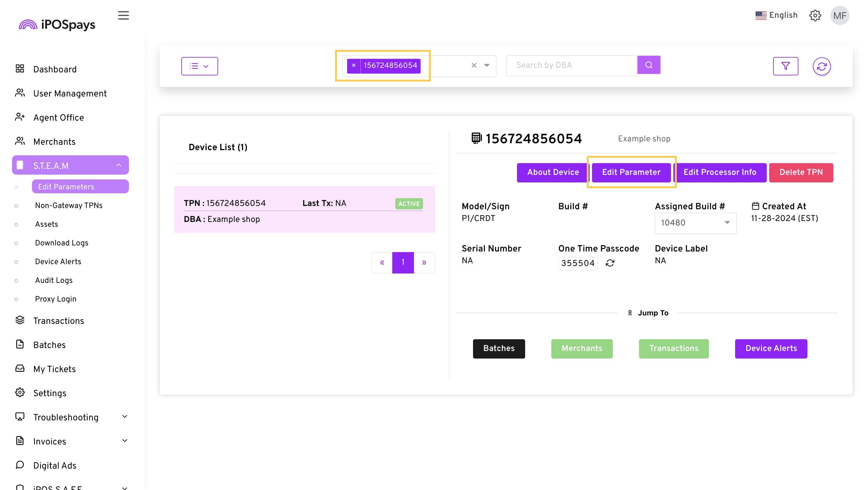Regenerate the One Time Passcode
The width and height of the screenshot is (868, 490).
pos(610,263)
